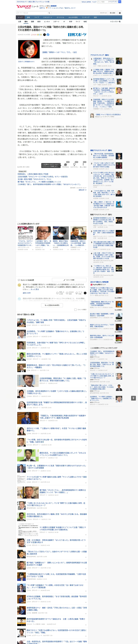
Task: Click the ログイン link
Action: point(42,8)
